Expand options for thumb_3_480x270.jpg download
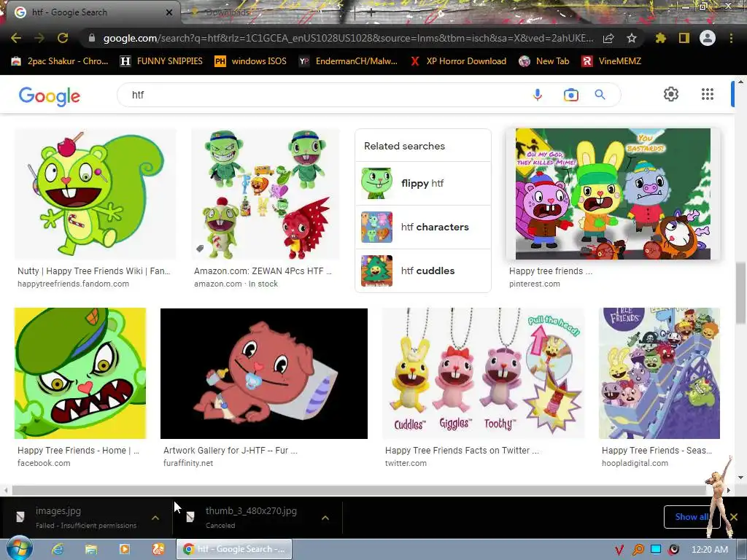The width and height of the screenshot is (747, 560). (325, 518)
